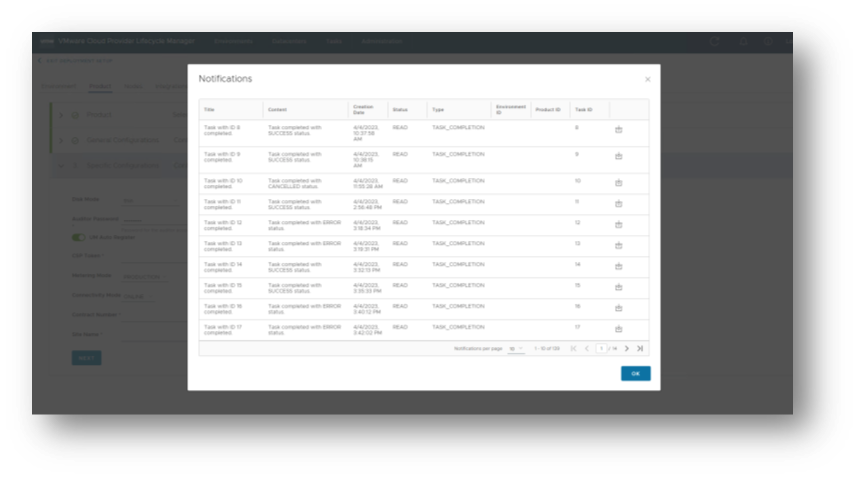Open the Disk Mode dropdown
Screen dimensions: 859x480
click(151, 201)
